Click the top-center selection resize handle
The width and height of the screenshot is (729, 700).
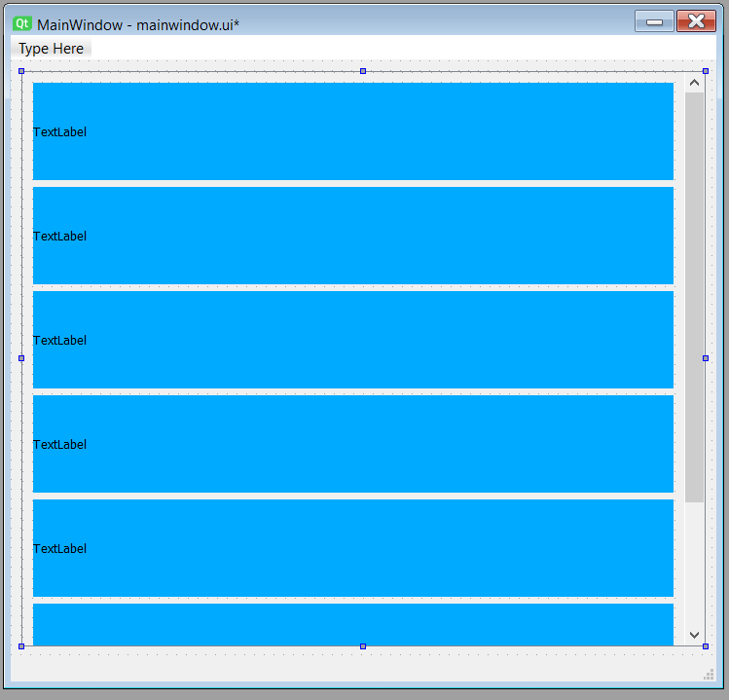pos(363,71)
